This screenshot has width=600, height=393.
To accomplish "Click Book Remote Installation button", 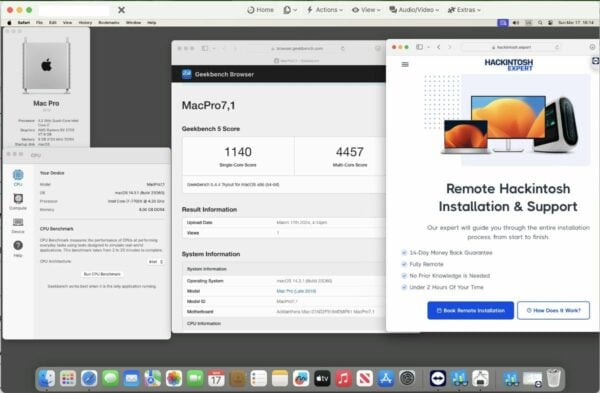I will coord(470,310).
